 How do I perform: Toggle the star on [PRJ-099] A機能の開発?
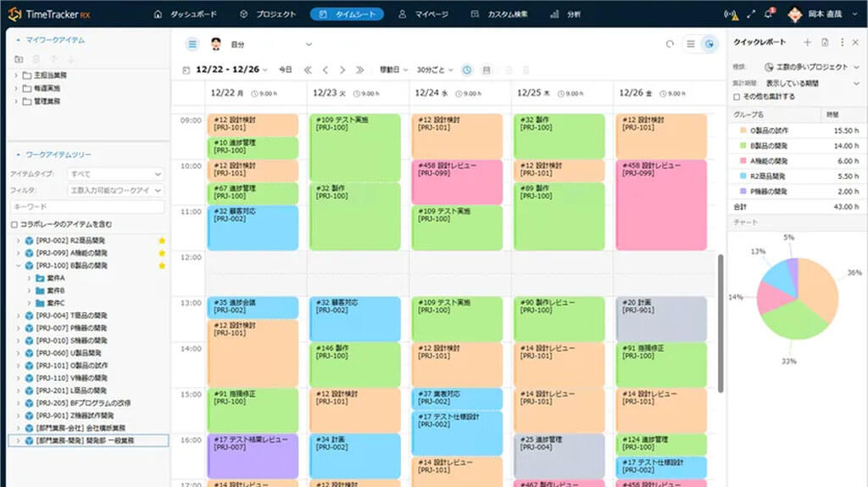162,253
